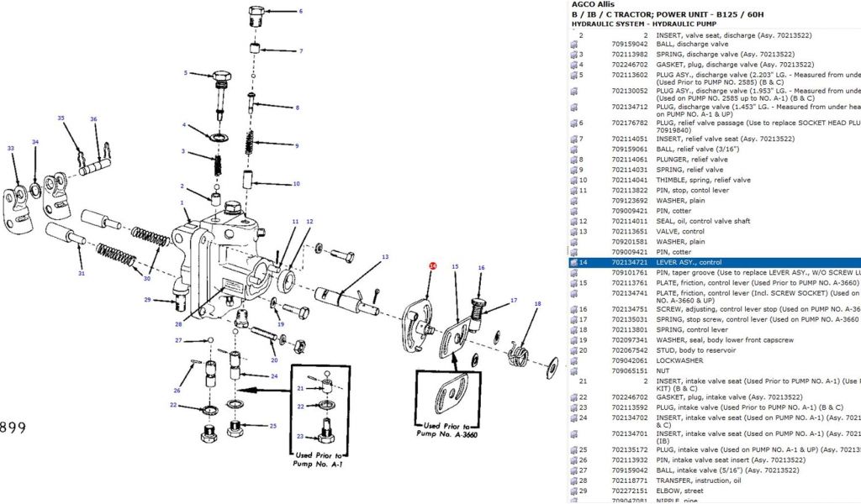Click the cart icon for TRANSFER, instruction, oil

[574, 480]
